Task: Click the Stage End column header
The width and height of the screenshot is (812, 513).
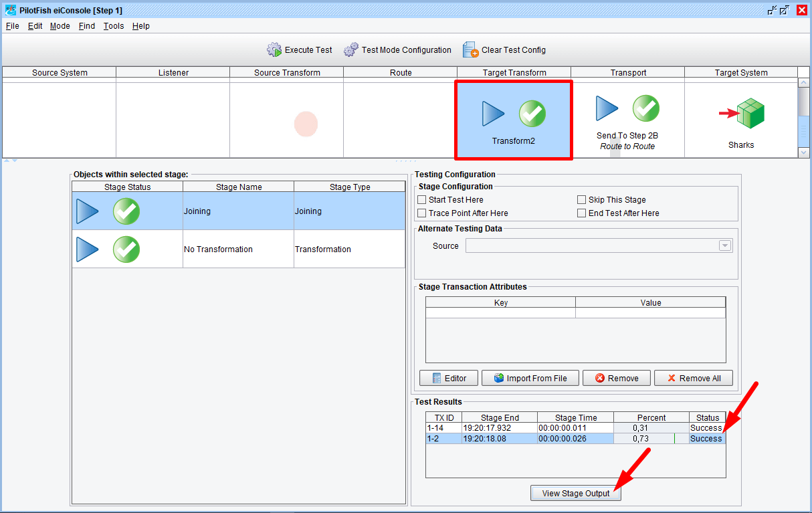Action: pos(500,417)
